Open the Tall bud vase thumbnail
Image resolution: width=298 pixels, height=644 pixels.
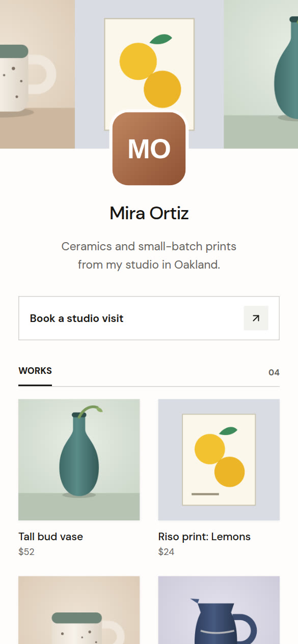[x=79, y=460]
